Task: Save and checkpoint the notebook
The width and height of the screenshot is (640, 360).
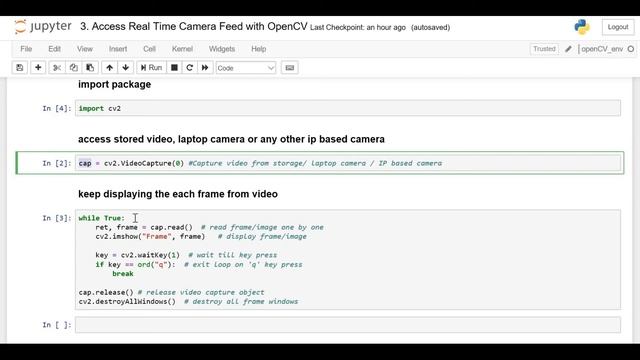Action: pos(20,68)
